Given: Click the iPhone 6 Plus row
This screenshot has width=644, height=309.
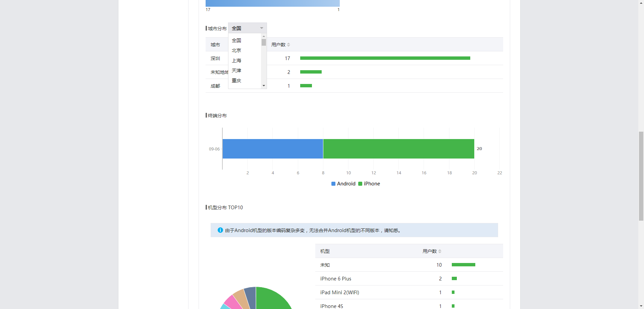Looking at the screenshot, I should pos(409,279).
